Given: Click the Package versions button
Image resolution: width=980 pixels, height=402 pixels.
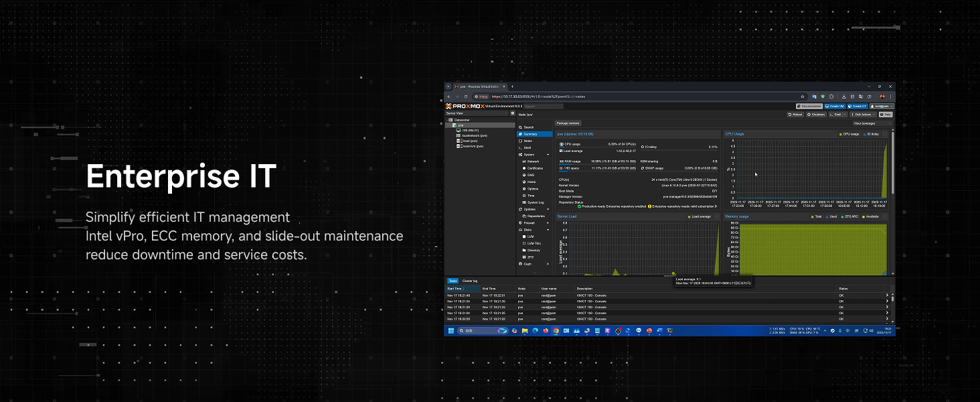Looking at the screenshot, I should [568, 123].
